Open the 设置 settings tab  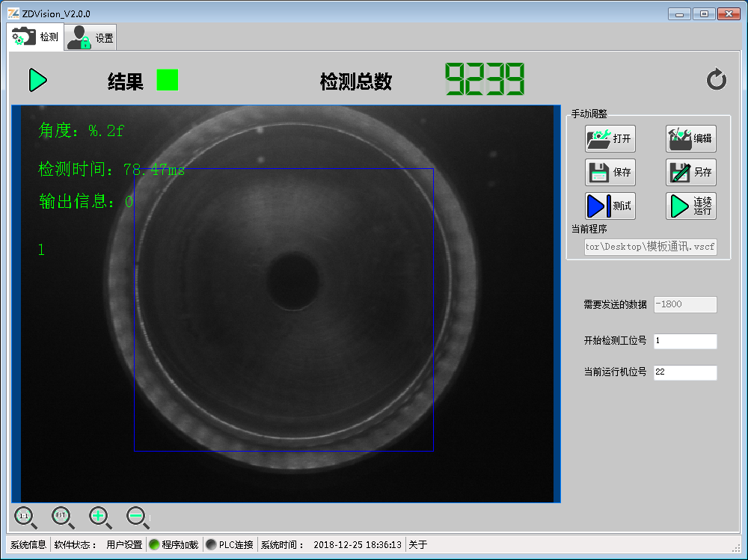click(91, 37)
